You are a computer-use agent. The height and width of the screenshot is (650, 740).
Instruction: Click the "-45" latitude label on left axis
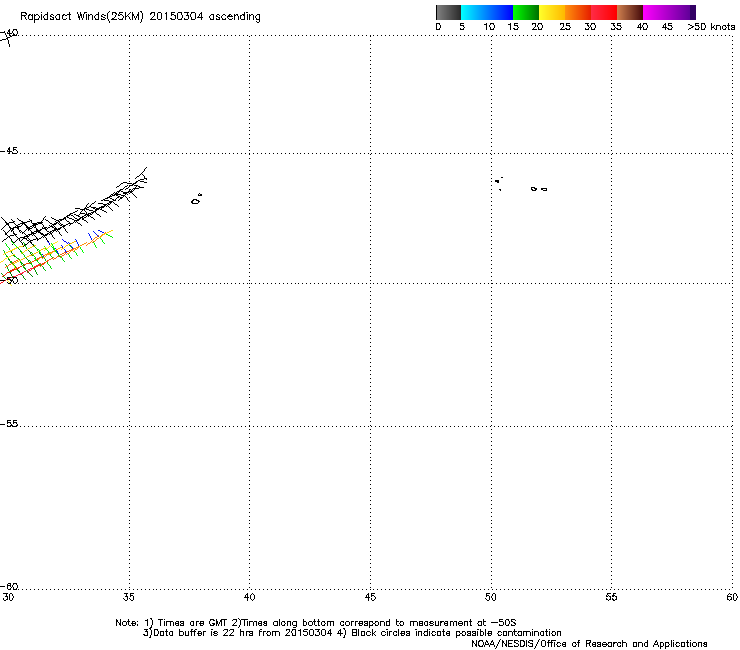(x=9, y=151)
